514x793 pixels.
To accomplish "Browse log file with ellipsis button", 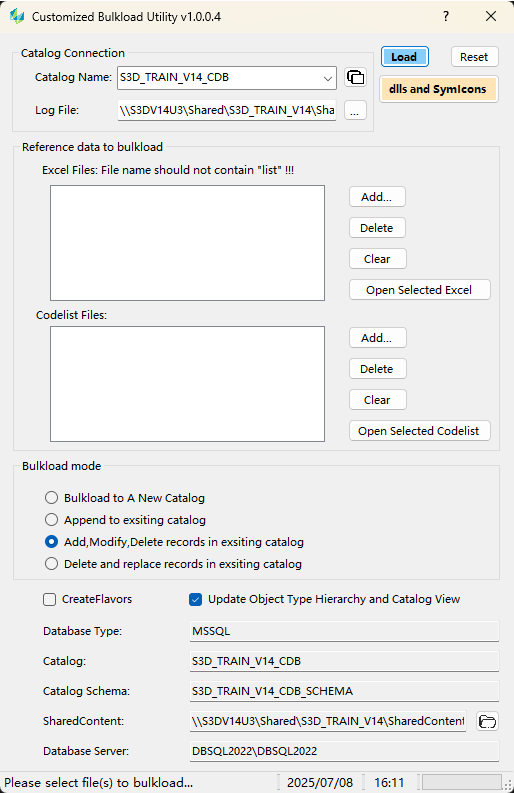I will click(355, 110).
